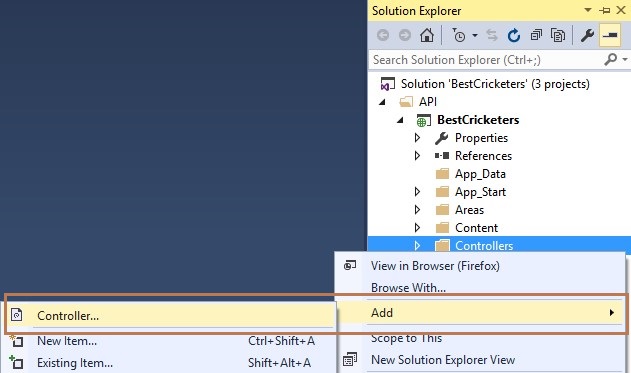This screenshot has width=631, height=373.
Task: Toggle the Show All Files icon
Action: [x=558, y=35]
